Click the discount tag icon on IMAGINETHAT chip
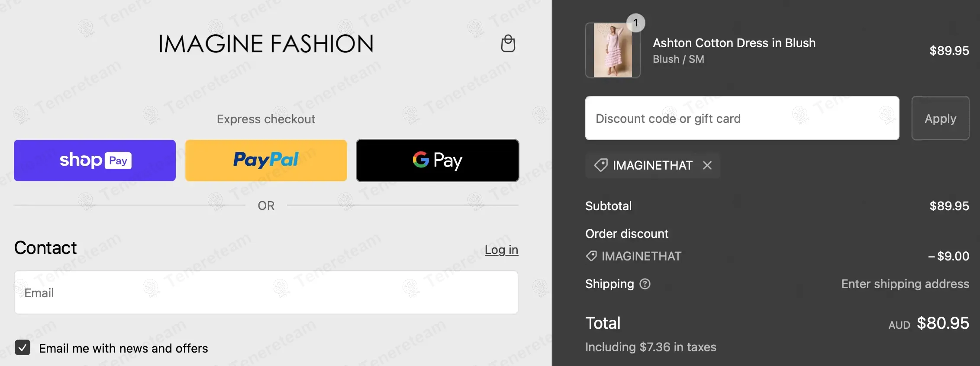 [601, 165]
